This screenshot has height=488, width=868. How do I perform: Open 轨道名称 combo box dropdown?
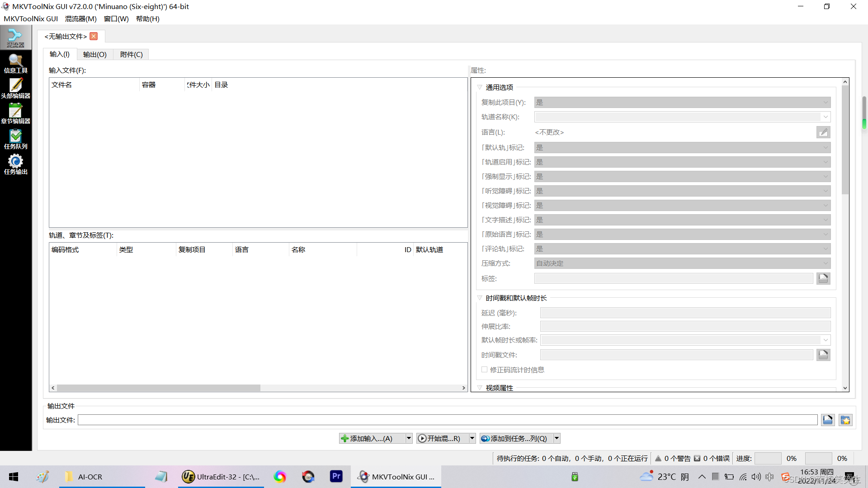(826, 117)
